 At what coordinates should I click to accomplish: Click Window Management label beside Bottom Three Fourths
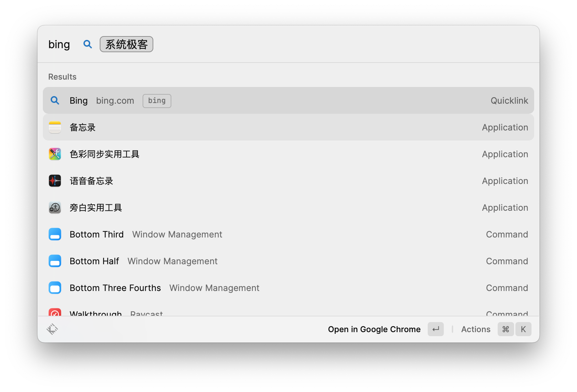[214, 288]
